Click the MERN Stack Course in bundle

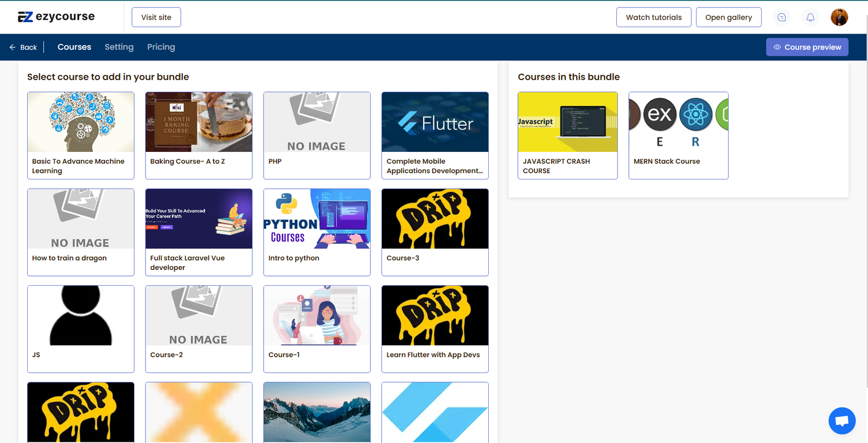click(678, 135)
